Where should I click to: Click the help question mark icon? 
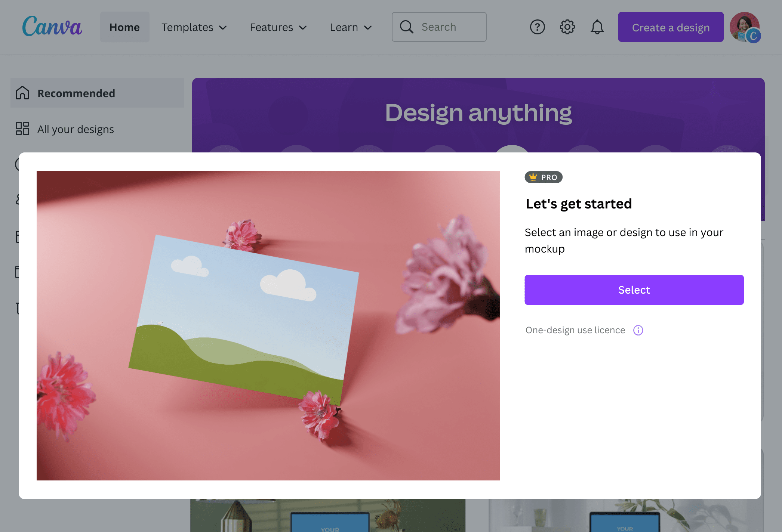(537, 27)
